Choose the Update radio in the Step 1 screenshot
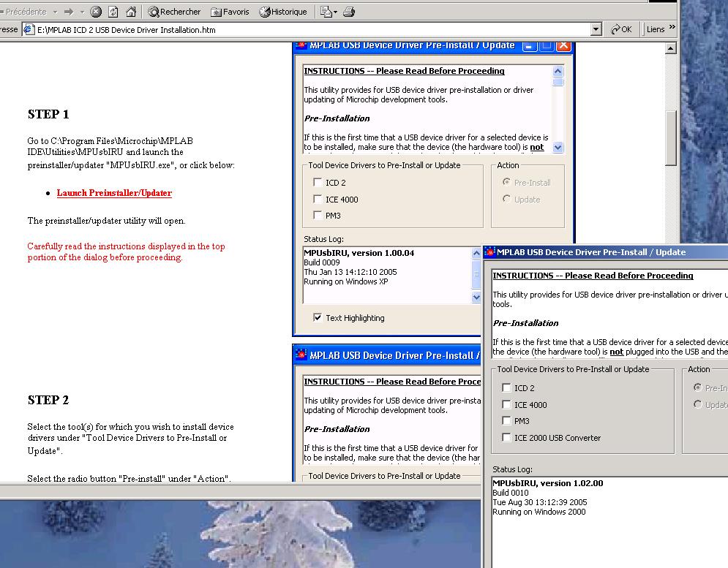This screenshot has height=568, width=728. pyautogui.click(x=506, y=199)
